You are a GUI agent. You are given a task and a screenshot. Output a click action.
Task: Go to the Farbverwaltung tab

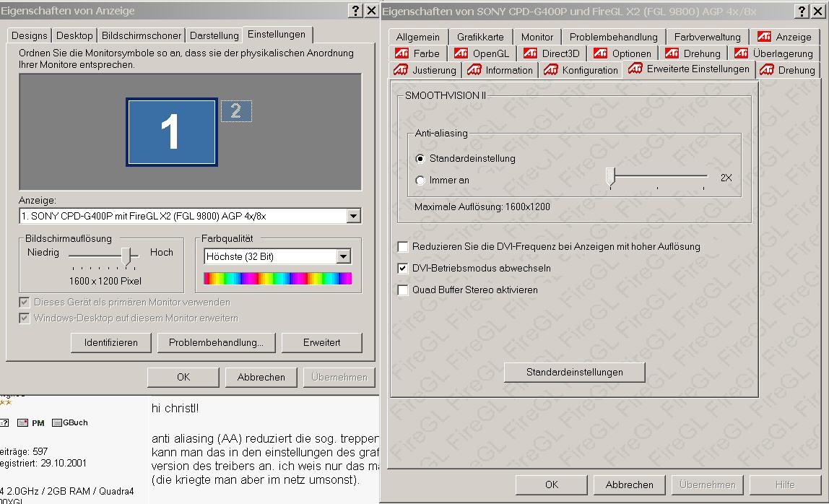pyautogui.click(x=708, y=37)
